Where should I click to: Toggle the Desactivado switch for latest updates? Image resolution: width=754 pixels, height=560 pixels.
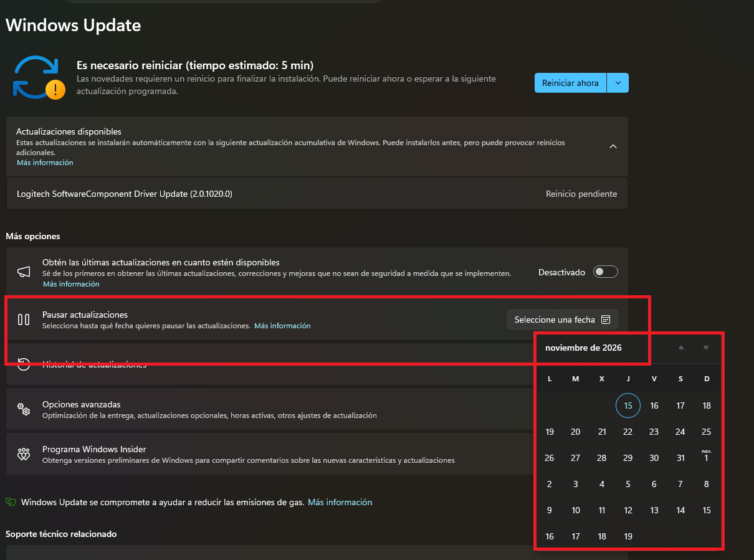click(x=606, y=272)
